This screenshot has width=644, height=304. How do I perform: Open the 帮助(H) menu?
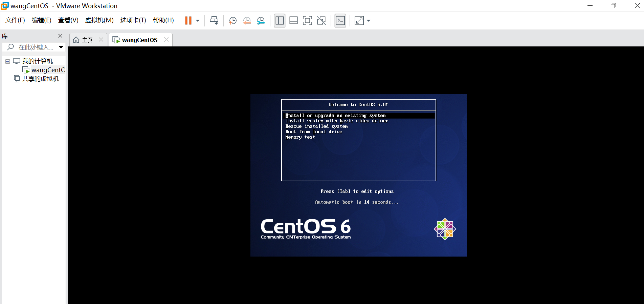coord(163,20)
